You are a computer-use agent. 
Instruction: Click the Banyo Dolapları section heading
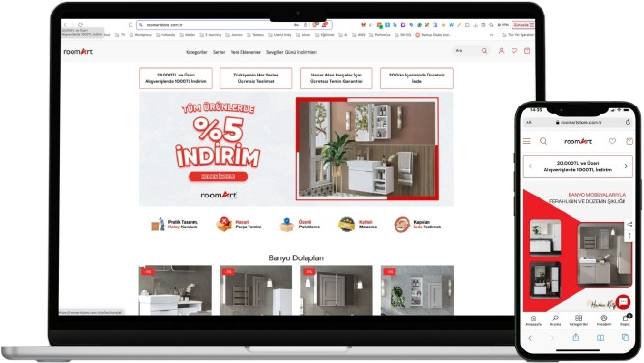coord(296,257)
